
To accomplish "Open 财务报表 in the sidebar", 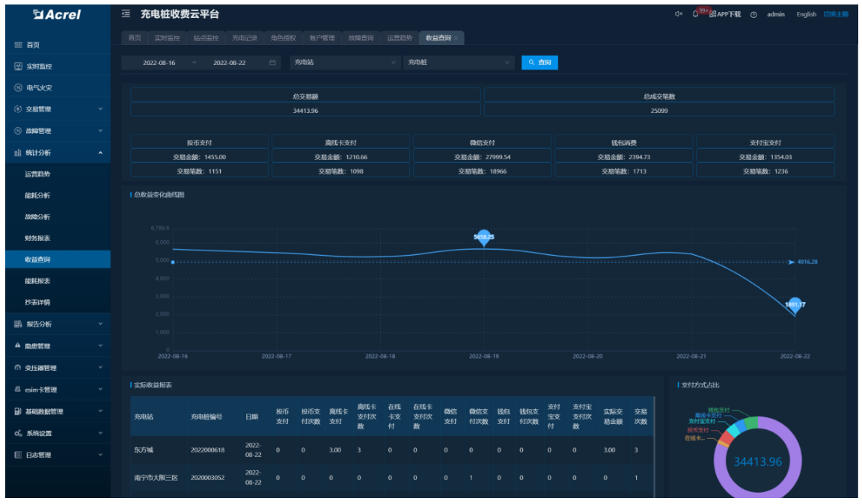I will [37, 239].
